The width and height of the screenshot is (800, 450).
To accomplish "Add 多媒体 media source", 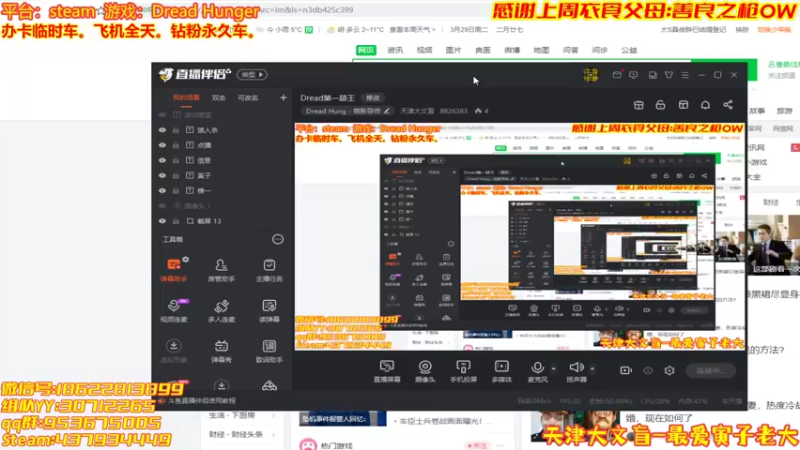I will point(502,371).
